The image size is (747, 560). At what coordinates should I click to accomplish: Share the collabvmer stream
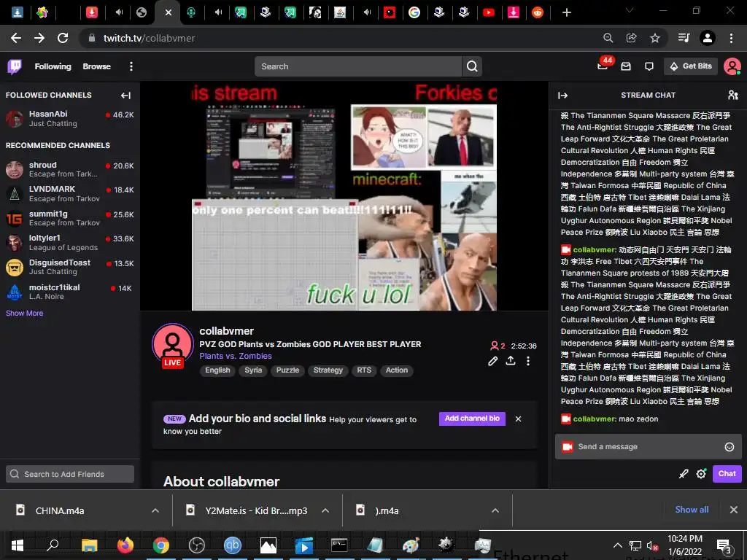(x=511, y=360)
